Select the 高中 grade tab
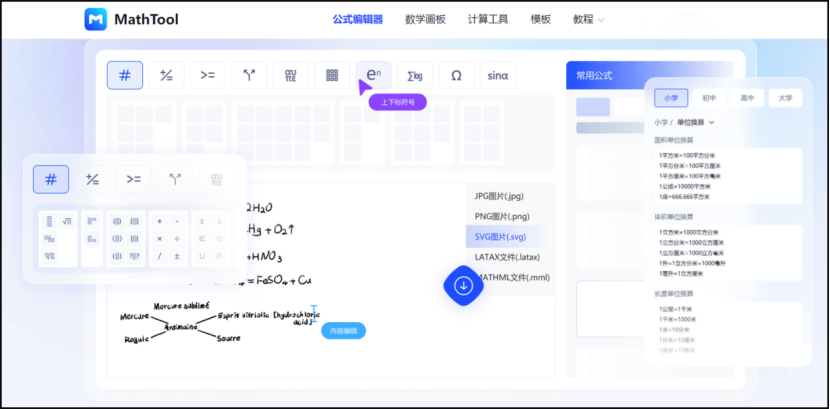 tap(747, 98)
